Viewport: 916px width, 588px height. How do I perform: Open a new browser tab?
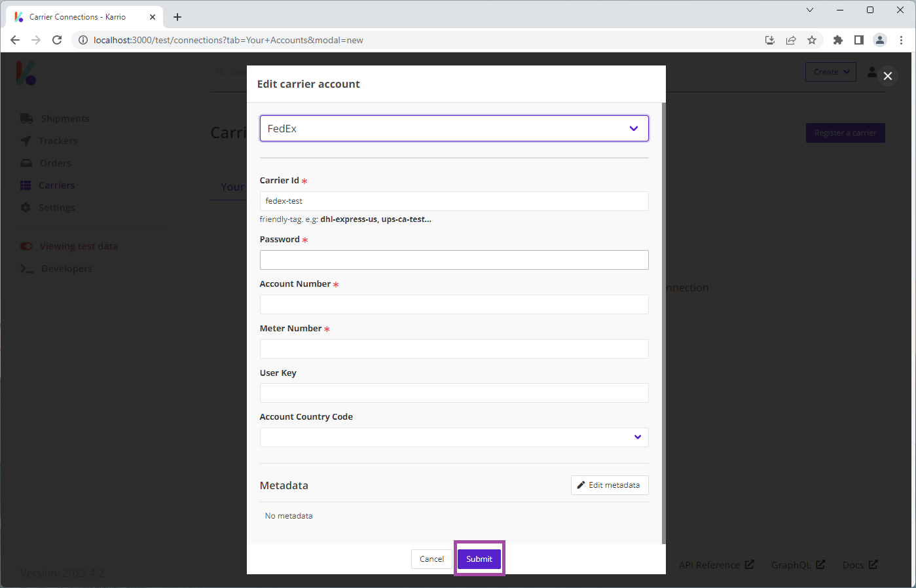[x=177, y=17]
